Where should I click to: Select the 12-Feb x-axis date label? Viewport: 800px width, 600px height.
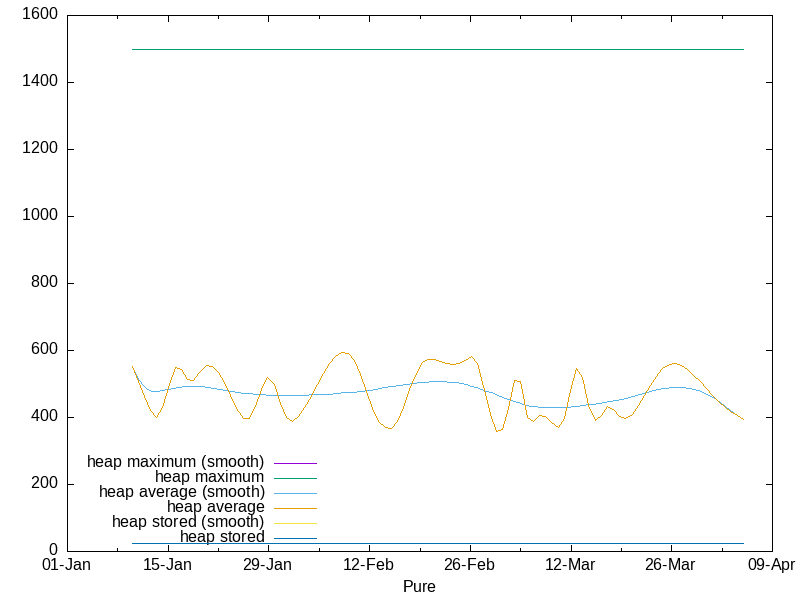click(369, 565)
